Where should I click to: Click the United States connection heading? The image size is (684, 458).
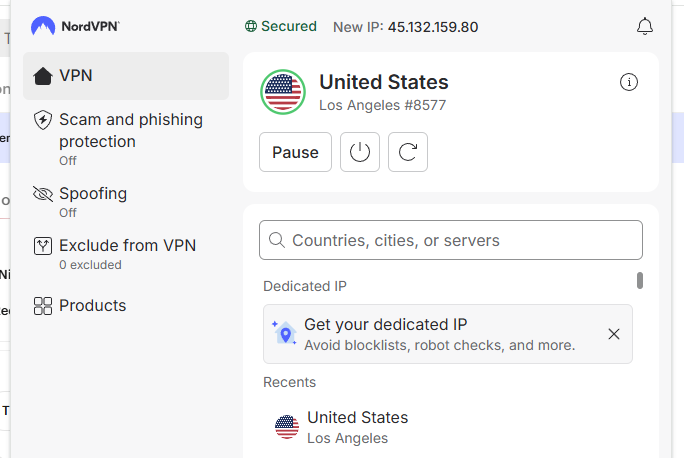click(x=384, y=82)
